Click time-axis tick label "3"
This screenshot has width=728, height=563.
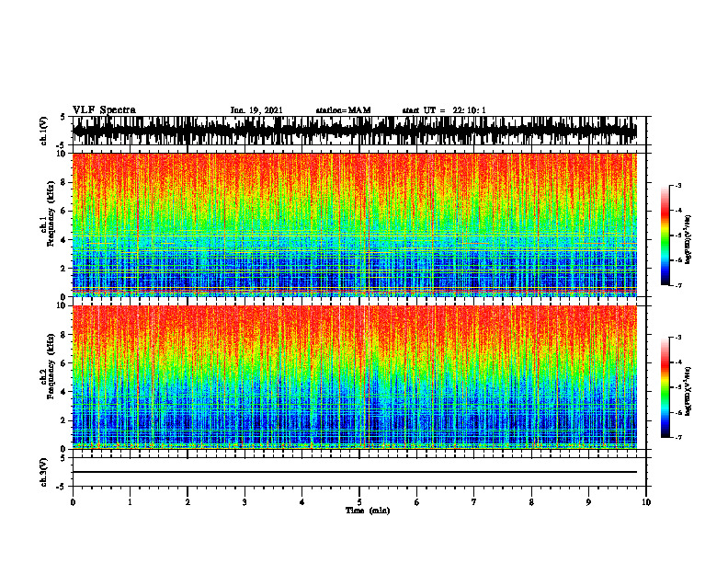pos(245,502)
